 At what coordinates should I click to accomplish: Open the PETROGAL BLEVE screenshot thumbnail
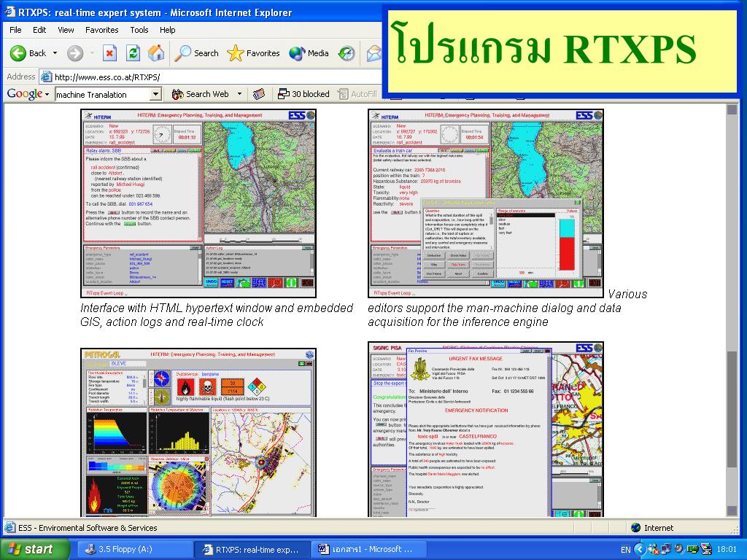[x=198, y=432]
